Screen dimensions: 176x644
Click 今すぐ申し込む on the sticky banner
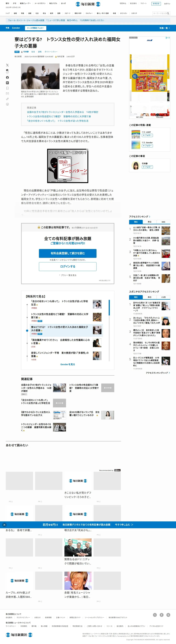124,525
